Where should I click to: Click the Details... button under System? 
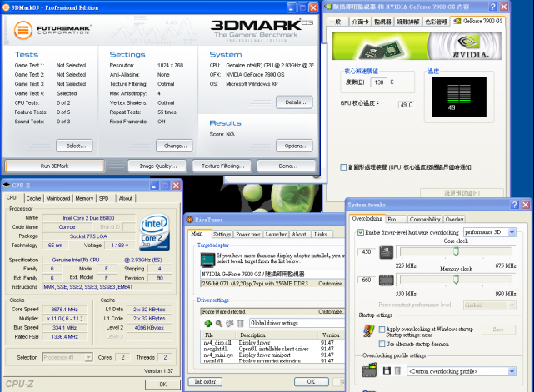294,102
